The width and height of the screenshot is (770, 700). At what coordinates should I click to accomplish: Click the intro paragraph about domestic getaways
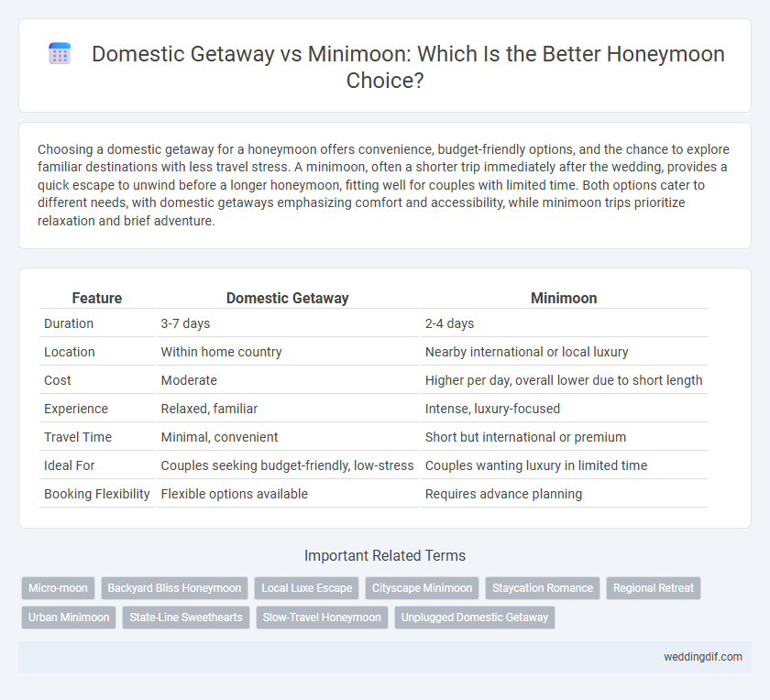pyautogui.click(x=382, y=185)
